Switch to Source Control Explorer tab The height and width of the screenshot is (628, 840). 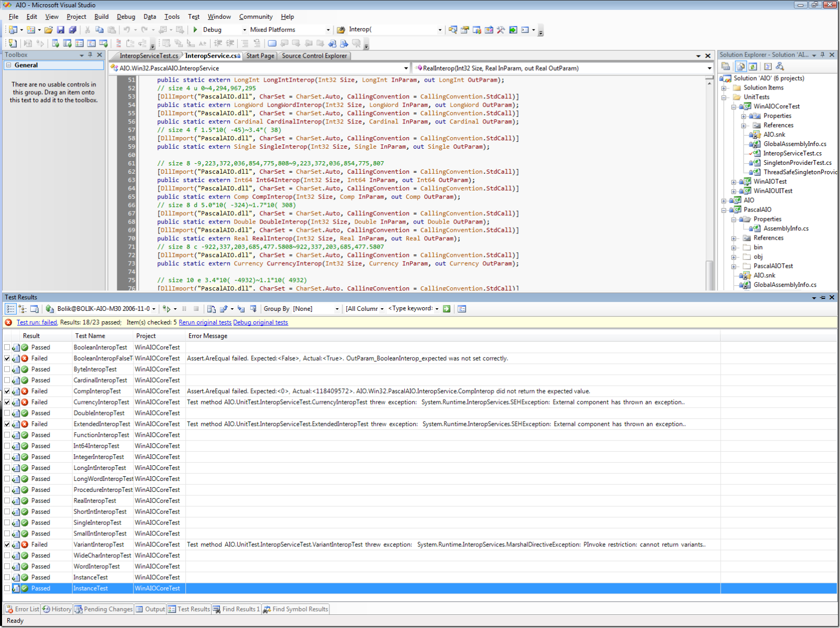314,56
